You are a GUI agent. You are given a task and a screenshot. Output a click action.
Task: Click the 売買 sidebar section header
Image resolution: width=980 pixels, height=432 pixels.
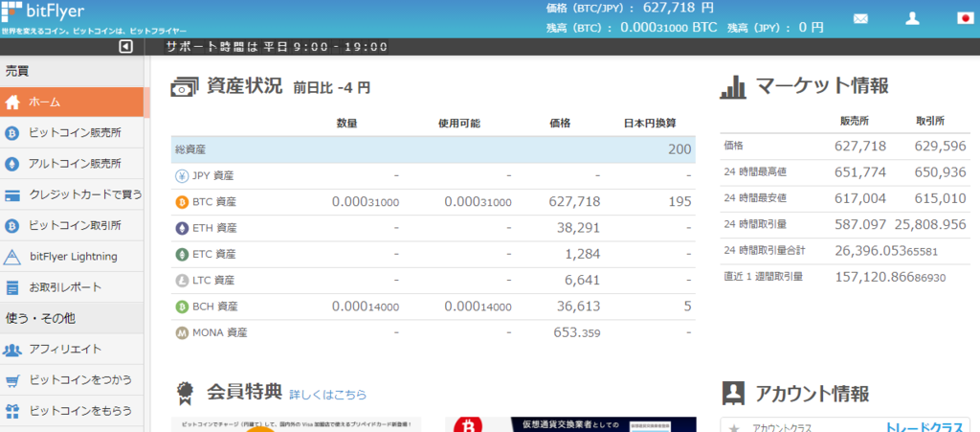72,72
